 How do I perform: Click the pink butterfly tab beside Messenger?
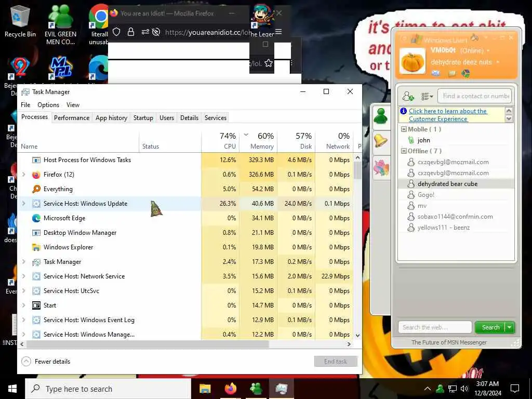click(x=381, y=168)
